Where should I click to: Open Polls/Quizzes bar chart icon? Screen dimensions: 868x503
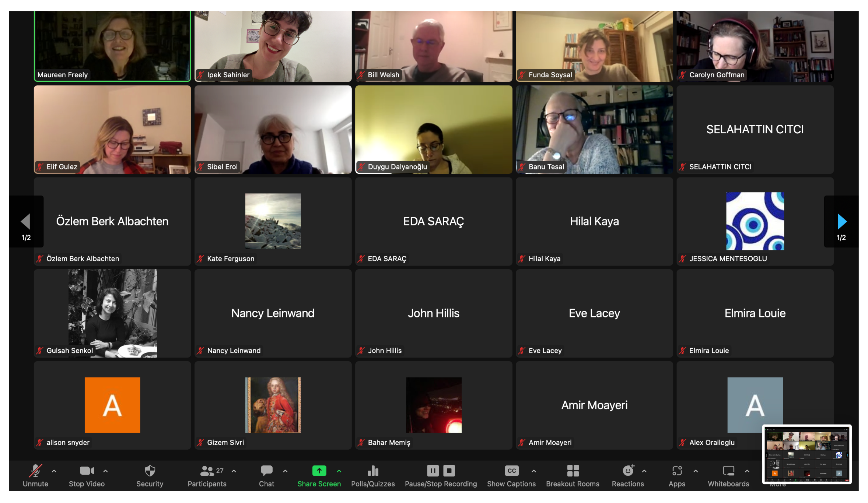click(373, 471)
